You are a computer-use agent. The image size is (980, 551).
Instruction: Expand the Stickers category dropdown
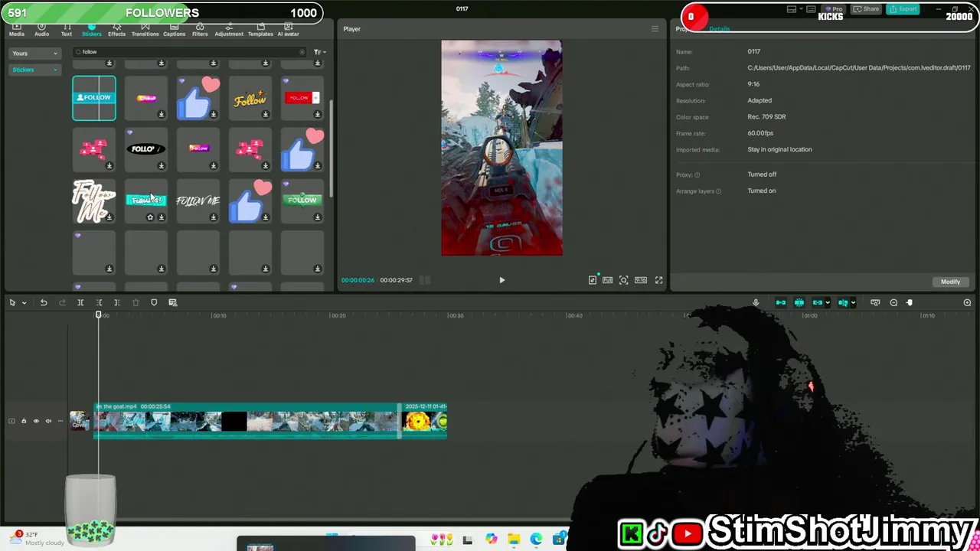[34, 70]
